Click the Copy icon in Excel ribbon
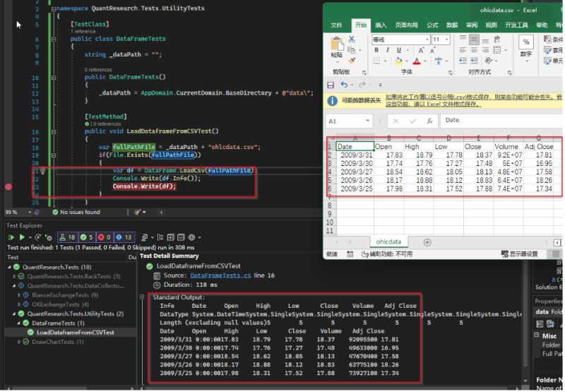The height and width of the screenshot is (392, 565). pyautogui.click(x=351, y=50)
